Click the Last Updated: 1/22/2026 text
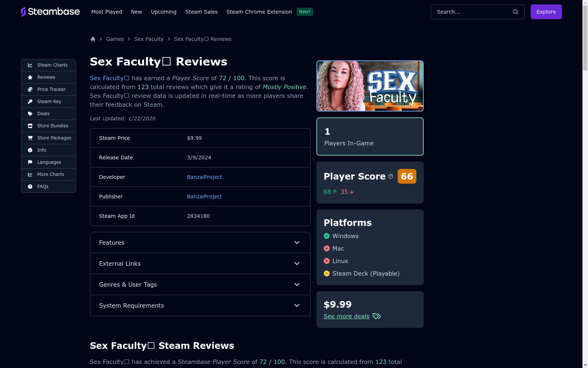The width and height of the screenshot is (588, 368). pyautogui.click(x=123, y=118)
